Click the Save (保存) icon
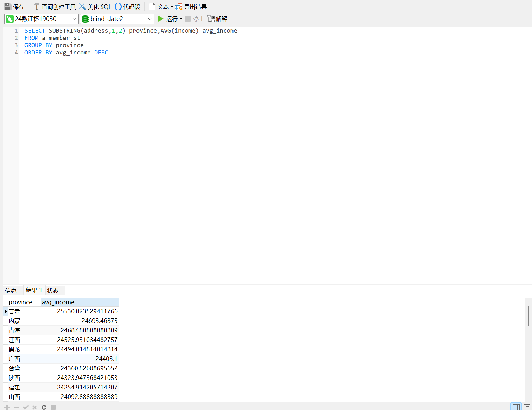This screenshot has width=532, height=410. [8, 7]
